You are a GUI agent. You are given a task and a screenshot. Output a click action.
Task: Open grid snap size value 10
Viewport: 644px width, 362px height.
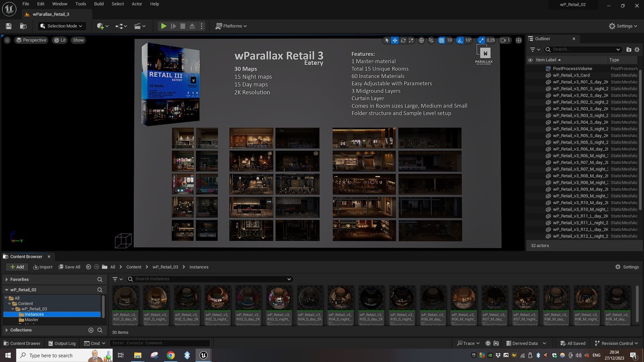click(x=449, y=40)
